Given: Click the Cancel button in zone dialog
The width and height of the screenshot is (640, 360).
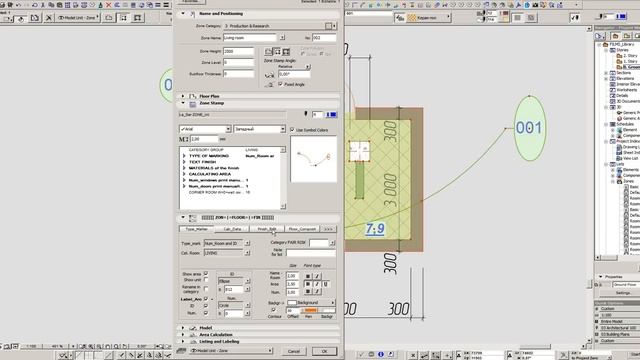Looking at the screenshot, I should pos(294,351).
